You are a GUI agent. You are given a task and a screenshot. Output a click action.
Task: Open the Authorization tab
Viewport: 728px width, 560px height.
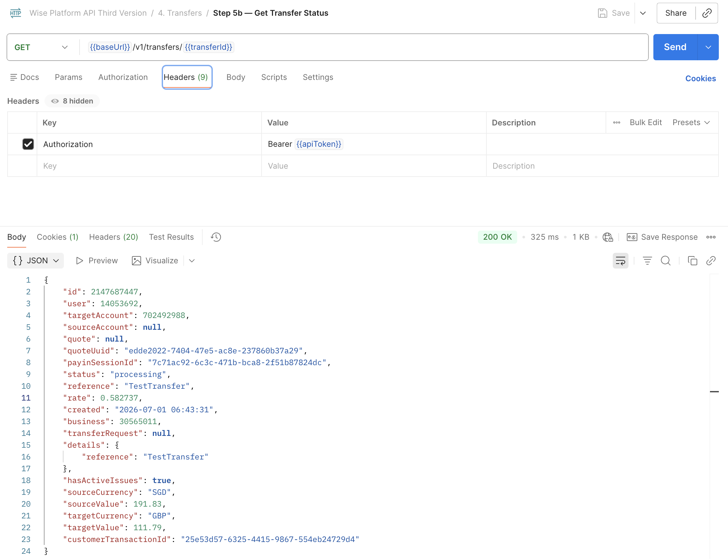(123, 77)
